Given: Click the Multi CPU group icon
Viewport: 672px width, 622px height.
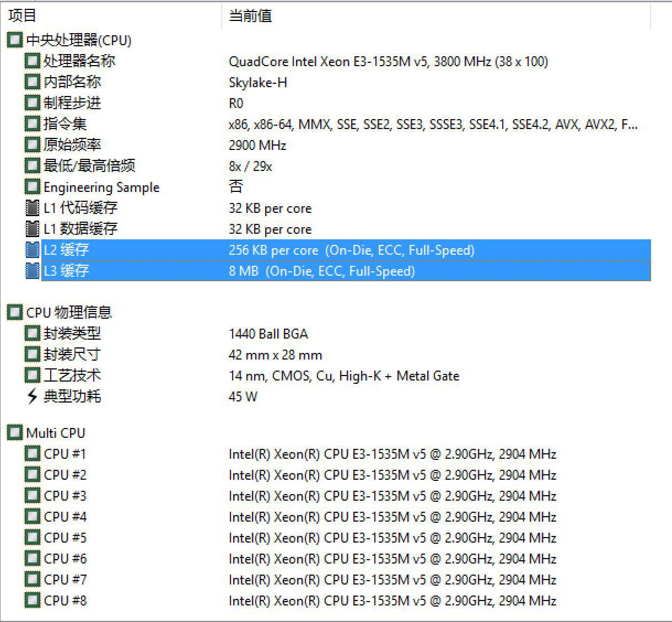Looking at the screenshot, I should (15, 432).
